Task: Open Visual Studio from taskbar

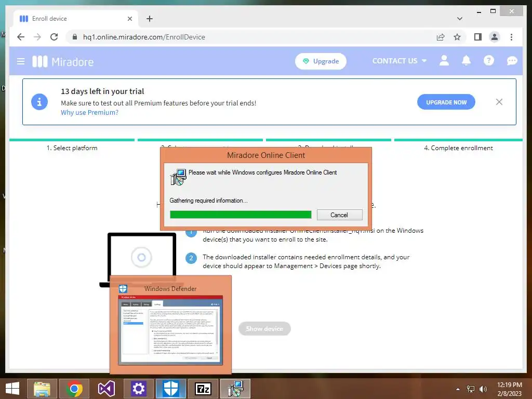Action: pyautogui.click(x=107, y=389)
